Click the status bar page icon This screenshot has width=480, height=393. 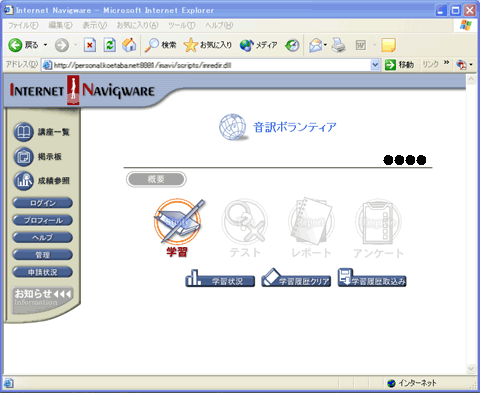tap(9, 383)
